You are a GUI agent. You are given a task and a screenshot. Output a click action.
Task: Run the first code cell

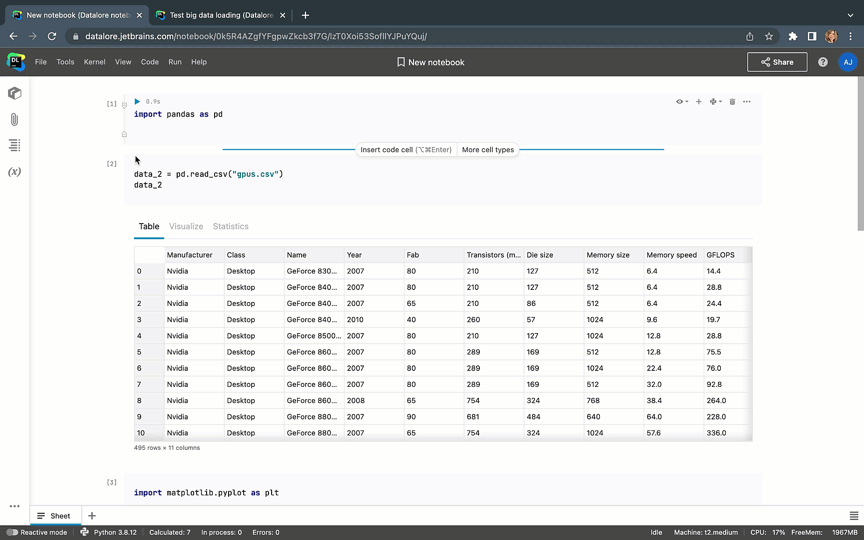[x=137, y=102]
